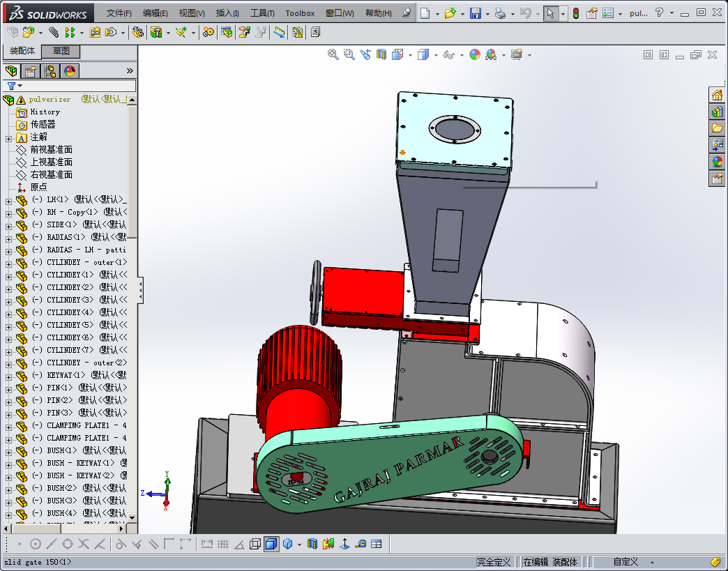
Task: Expand the SIDE<1> component node
Action: [x=8, y=227]
